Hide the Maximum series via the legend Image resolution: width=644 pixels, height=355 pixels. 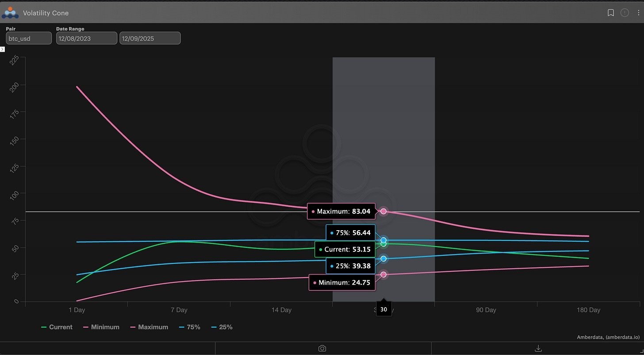tap(153, 327)
